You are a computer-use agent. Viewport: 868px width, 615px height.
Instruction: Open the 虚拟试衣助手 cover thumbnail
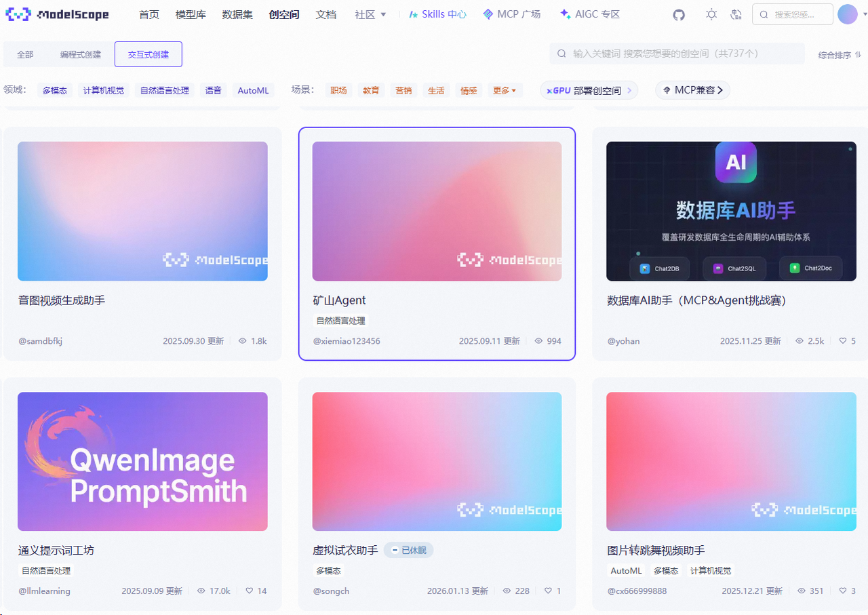pos(437,461)
